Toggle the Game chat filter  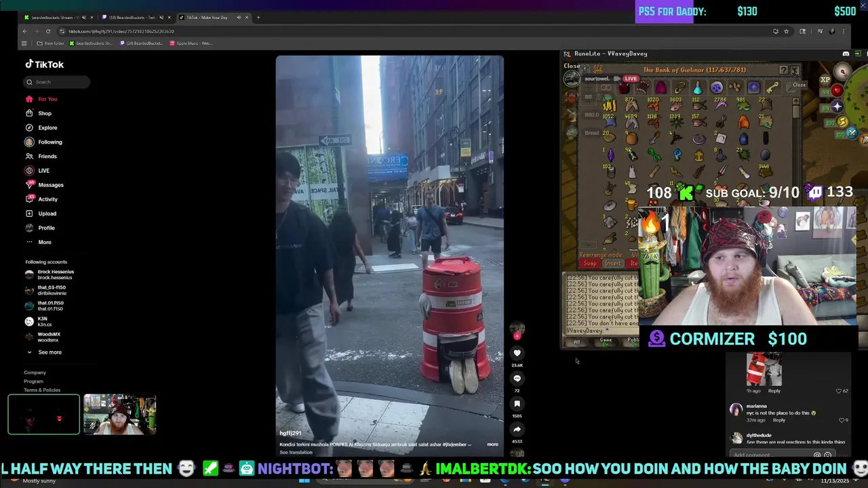click(606, 342)
